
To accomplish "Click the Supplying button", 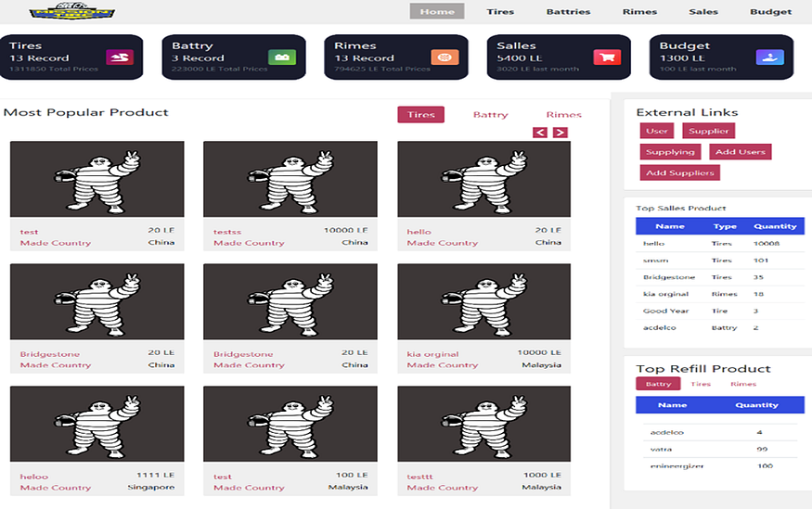I will [x=670, y=151].
